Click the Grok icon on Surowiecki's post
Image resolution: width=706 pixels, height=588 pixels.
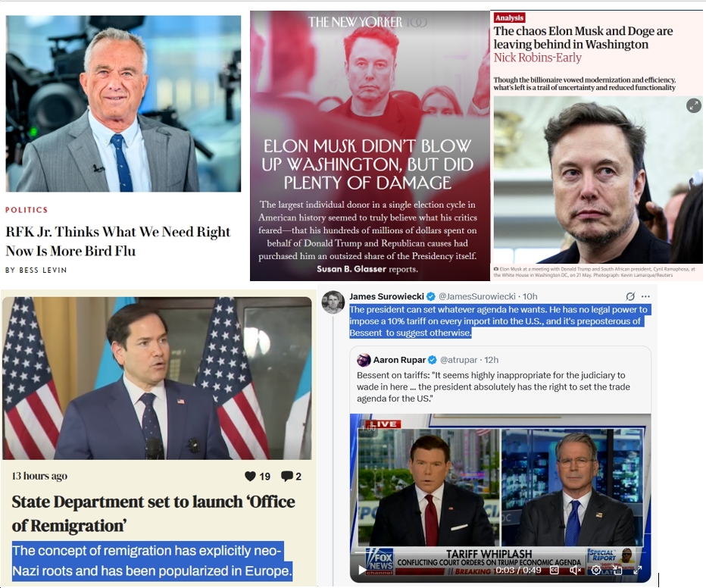pos(630,296)
